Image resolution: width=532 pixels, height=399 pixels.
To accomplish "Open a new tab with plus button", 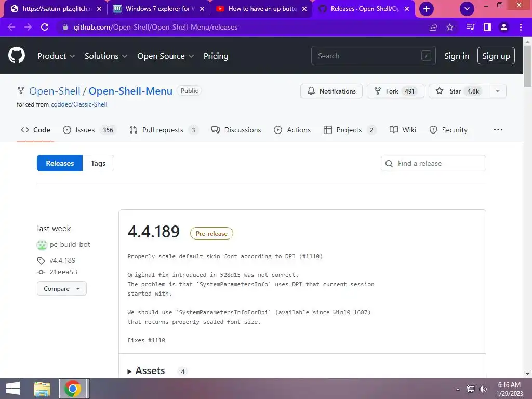I will coord(427,9).
